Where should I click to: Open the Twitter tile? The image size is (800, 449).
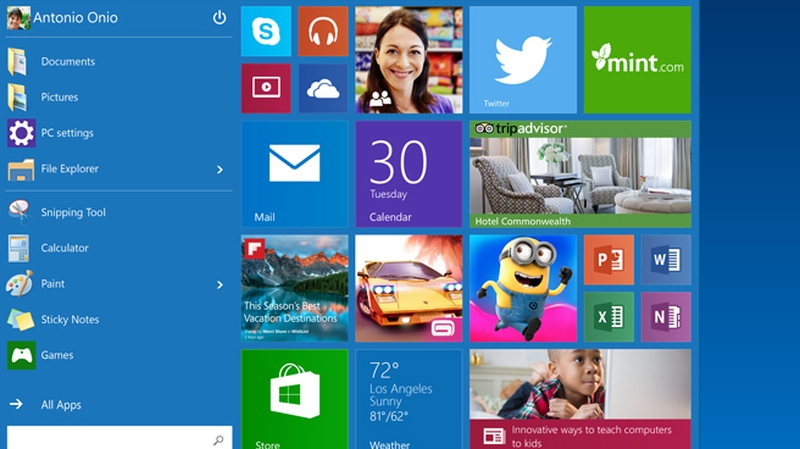pos(523,60)
